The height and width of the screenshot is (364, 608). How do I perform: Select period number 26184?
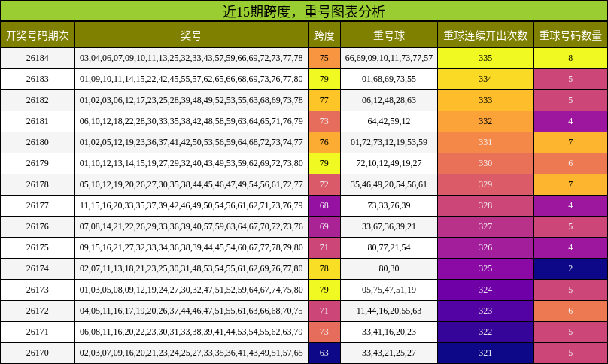(x=38, y=58)
